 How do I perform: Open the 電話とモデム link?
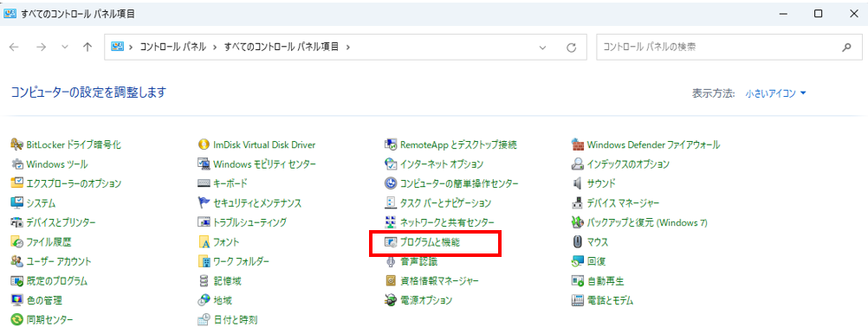(610, 300)
